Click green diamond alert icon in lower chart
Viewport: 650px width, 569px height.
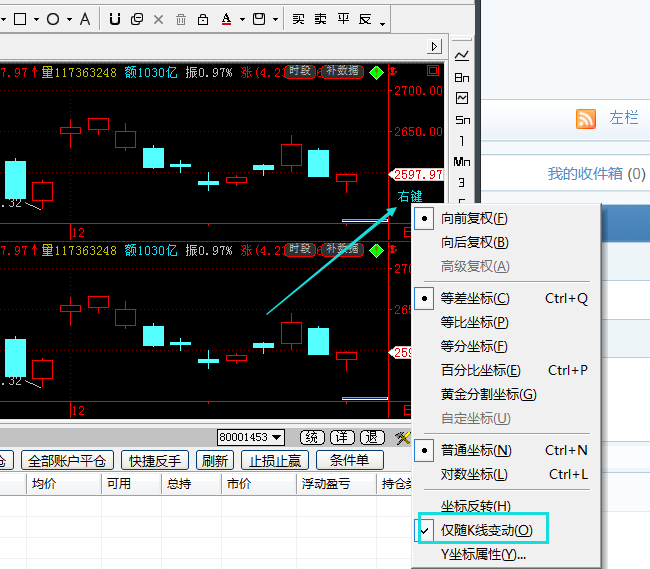pyautogui.click(x=376, y=251)
